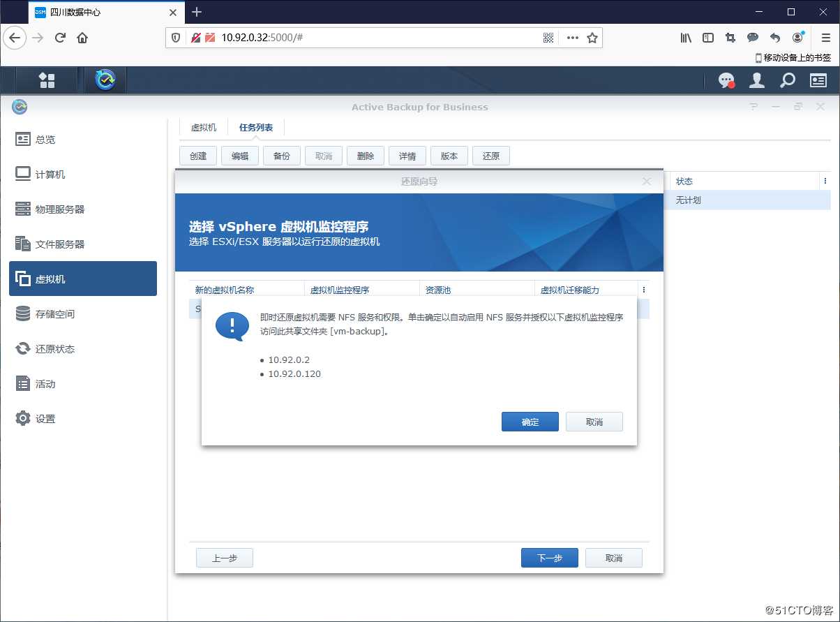Open DSM main menu grid icon
This screenshot has height=622, width=840.
tap(47, 80)
